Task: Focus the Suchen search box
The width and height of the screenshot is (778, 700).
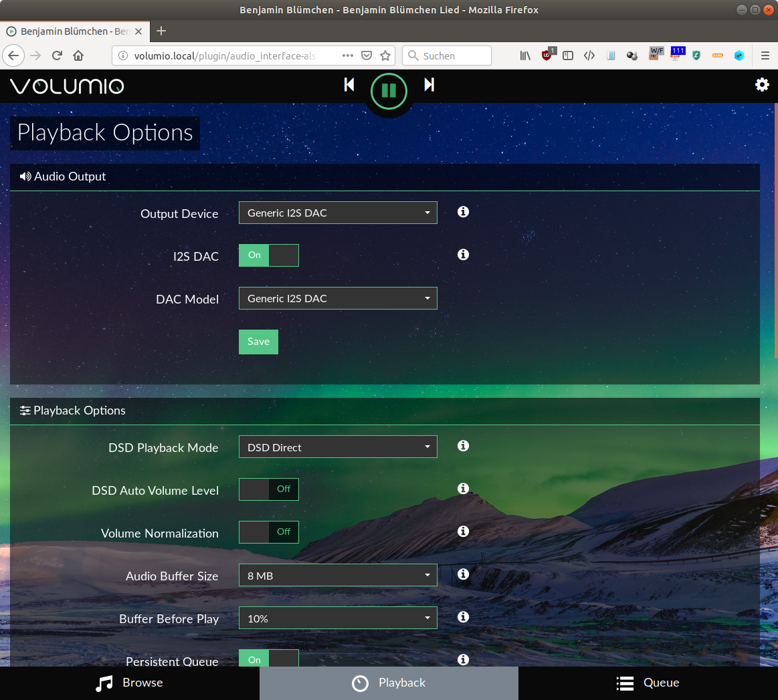Action: point(447,55)
